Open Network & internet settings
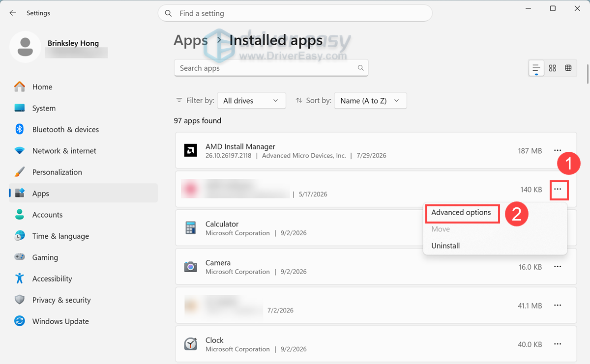Screen dimensions: 590x364 click(83, 151)
